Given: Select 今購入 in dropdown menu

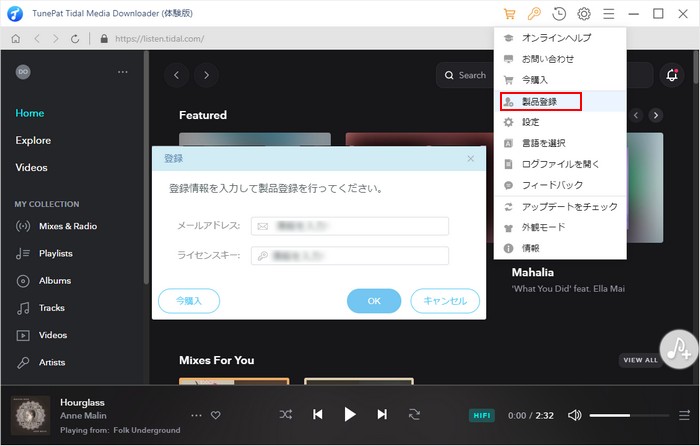Looking at the screenshot, I should click(560, 80).
